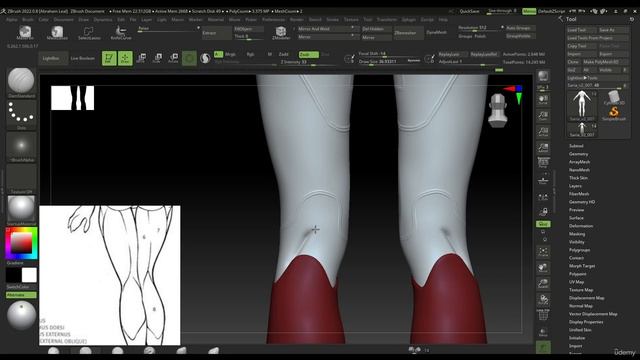
Task: Open the Document menu
Action: 64,20
